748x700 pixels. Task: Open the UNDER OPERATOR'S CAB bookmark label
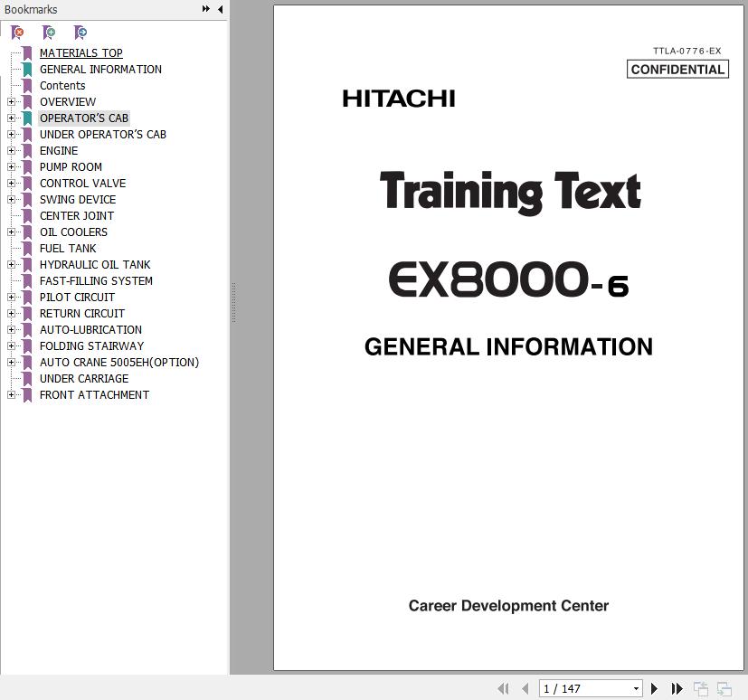point(103,135)
